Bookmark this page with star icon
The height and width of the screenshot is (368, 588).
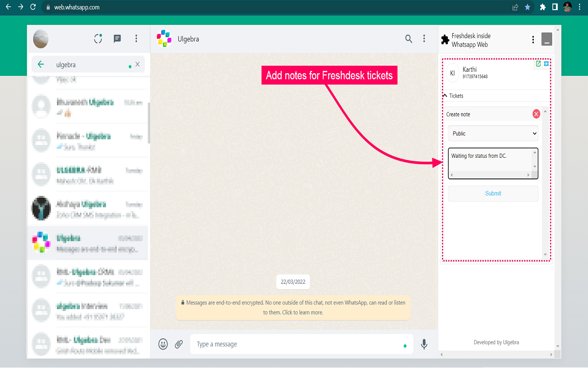528,7
